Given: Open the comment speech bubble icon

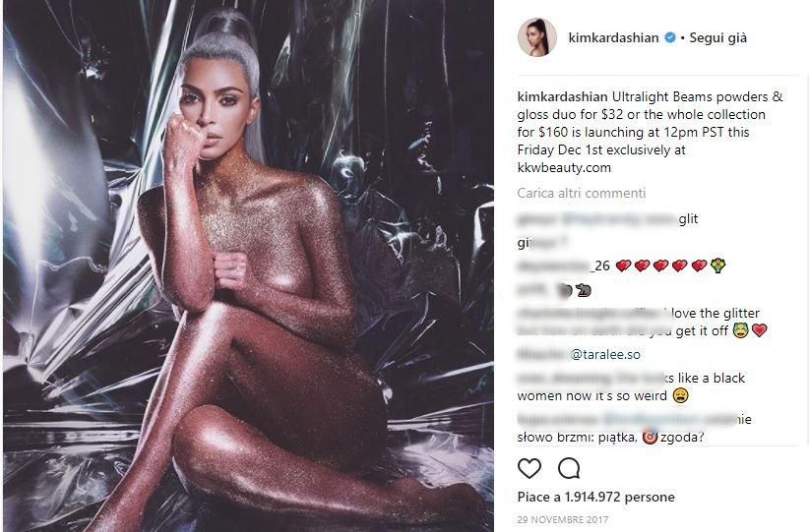Looking at the screenshot, I should coord(569,468).
